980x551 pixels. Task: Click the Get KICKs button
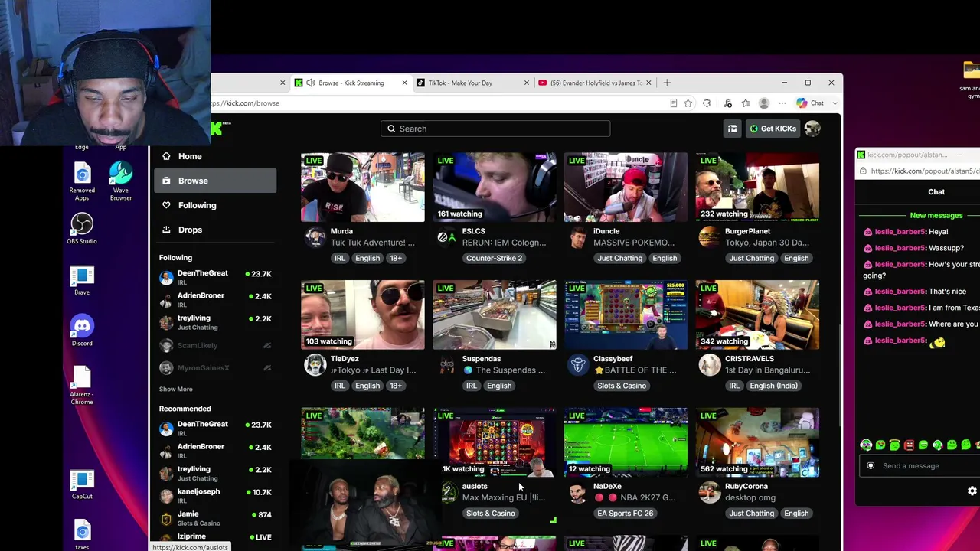(773, 129)
